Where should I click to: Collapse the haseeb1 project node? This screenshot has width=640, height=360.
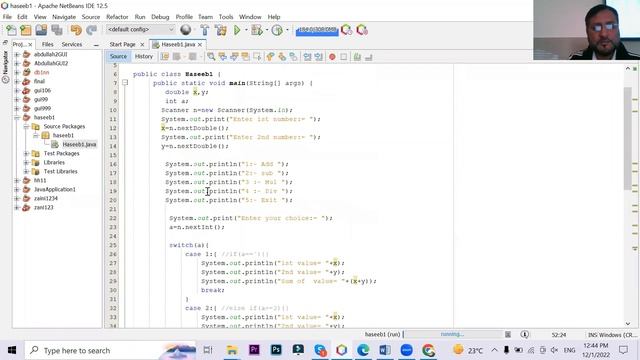coord(17,118)
